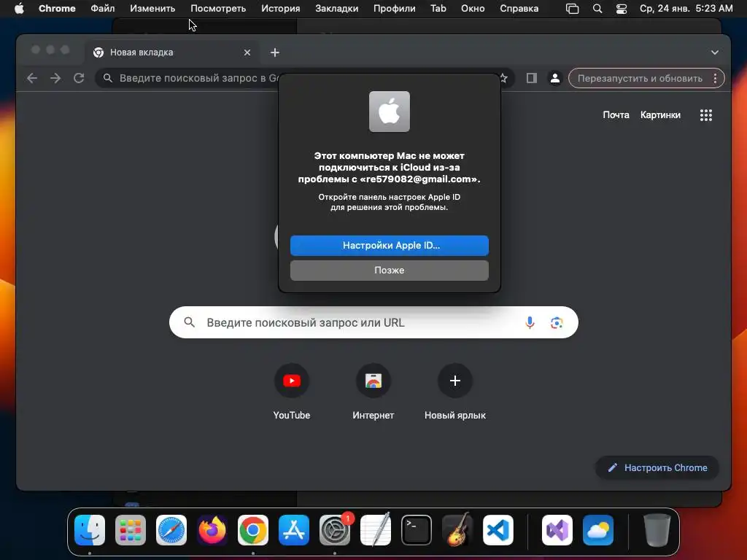Image resolution: width=747 pixels, height=560 pixels.
Task: Go forward with Chrome's forward arrow
Action: 55,78
